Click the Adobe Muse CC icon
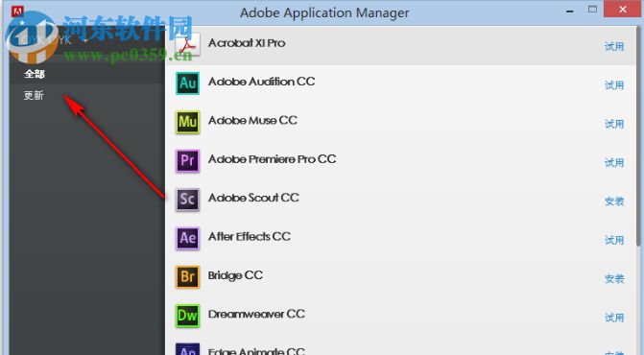This screenshot has width=644, height=355. click(188, 122)
